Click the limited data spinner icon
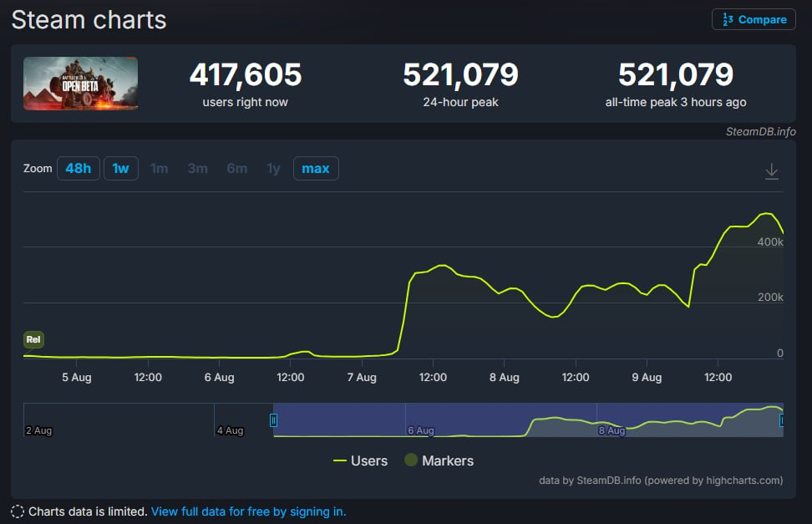Viewport: 812px width, 524px height. [17, 511]
